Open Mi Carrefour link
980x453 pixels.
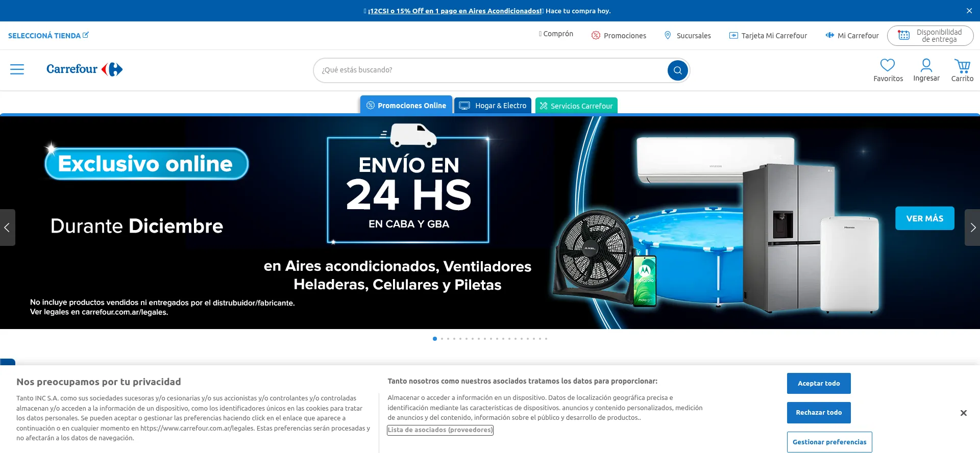[x=852, y=36]
